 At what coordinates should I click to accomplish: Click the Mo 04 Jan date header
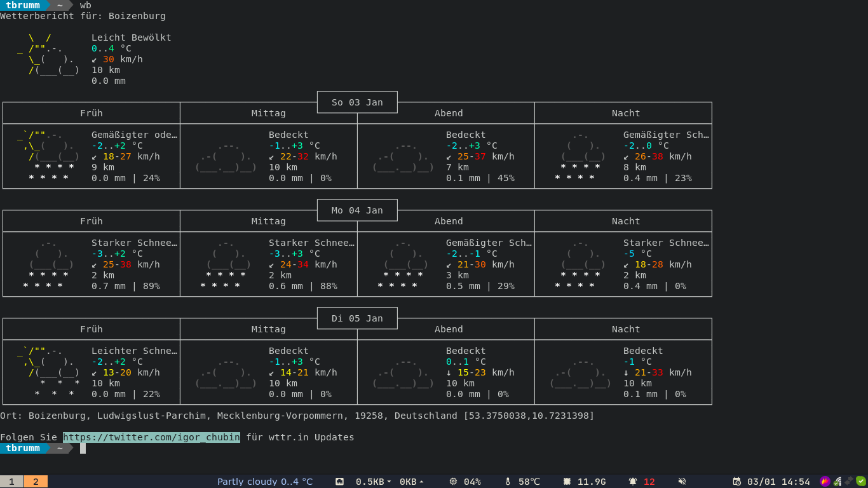tap(357, 210)
